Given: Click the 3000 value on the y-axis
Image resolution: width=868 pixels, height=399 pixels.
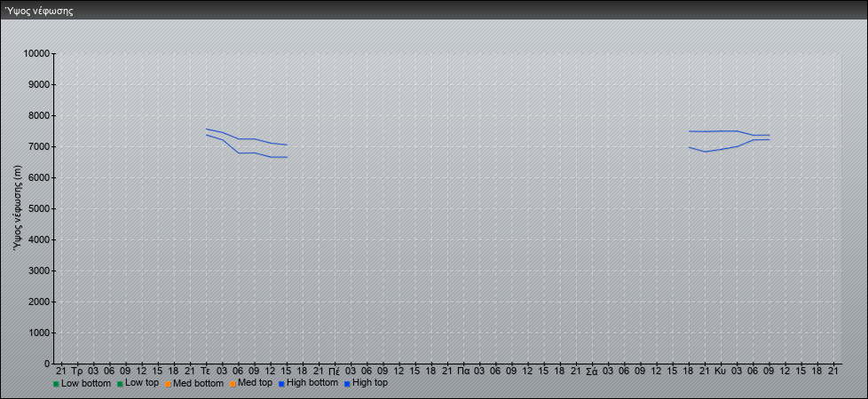Looking at the screenshot, I should point(39,270).
